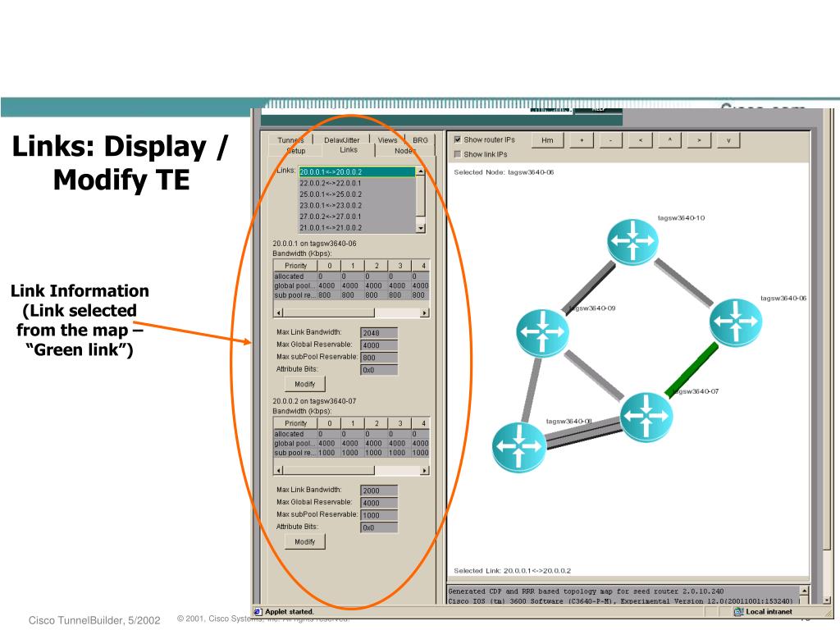
Task: Click Max Global Reservable field for 20.0.0.1
Action: click(x=379, y=345)
